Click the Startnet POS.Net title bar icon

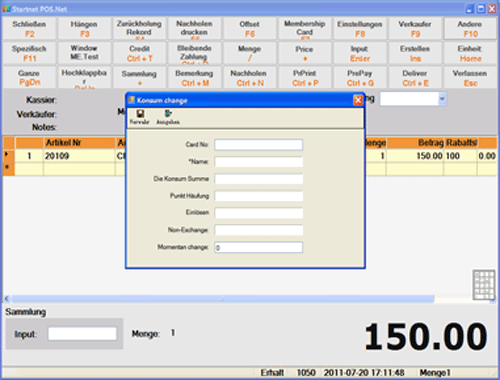pyautogui.click(x=7, y=9)
